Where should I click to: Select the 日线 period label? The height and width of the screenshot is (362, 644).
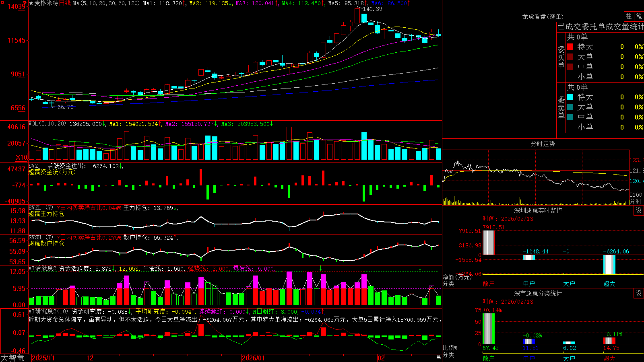[65, 3]
